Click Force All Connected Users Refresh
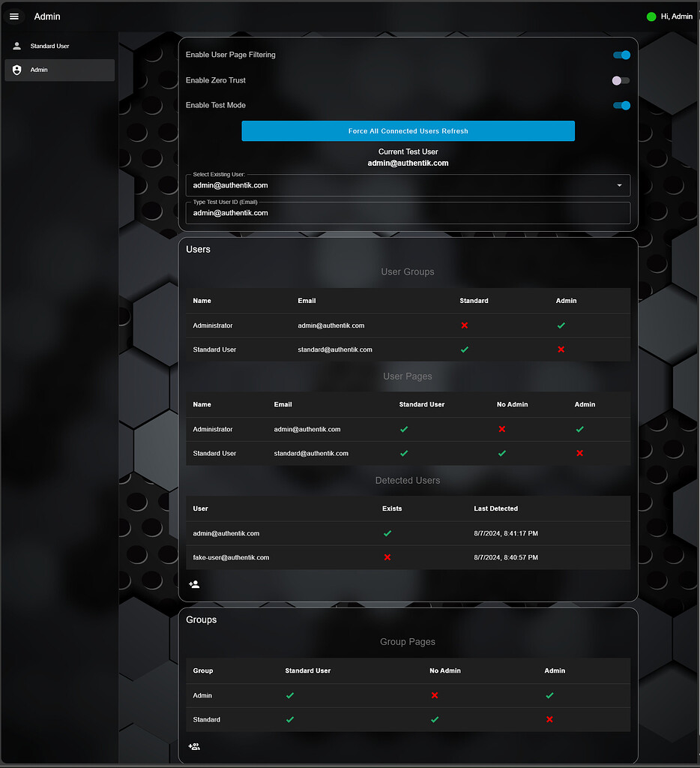This screenshot has width=700, height=768. coord(408,130)
